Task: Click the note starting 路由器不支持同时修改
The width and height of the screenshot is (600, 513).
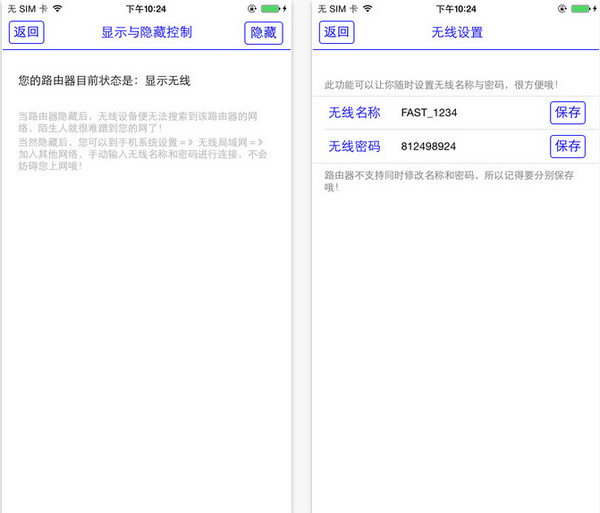Action: click(x=449, y=181)
